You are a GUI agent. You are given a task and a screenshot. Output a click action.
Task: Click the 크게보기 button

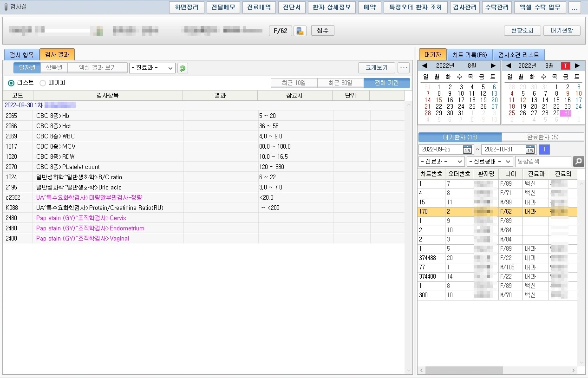coord(376,68)
